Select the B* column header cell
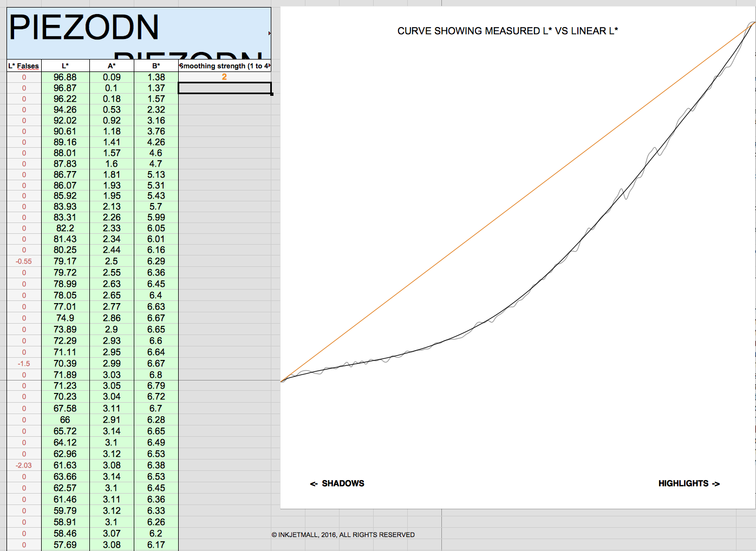 point(156,66)
